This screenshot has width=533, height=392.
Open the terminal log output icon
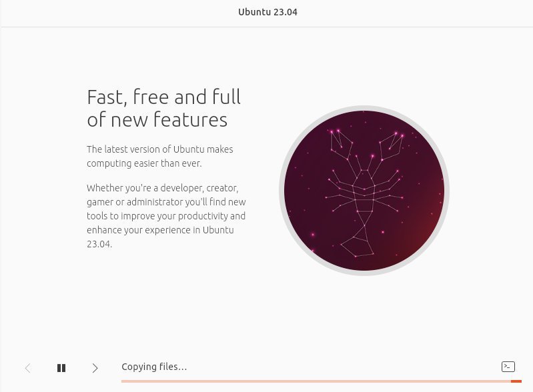508,367
